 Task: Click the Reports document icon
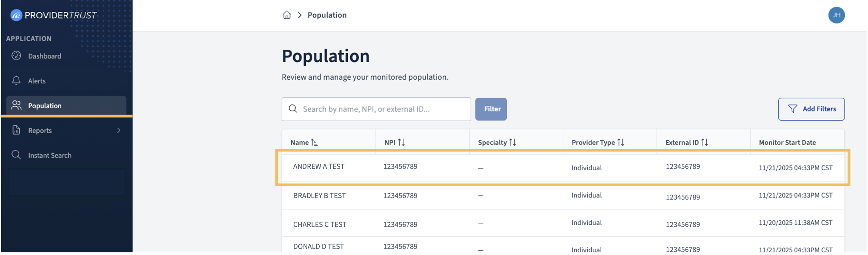[x=16, y=130]
